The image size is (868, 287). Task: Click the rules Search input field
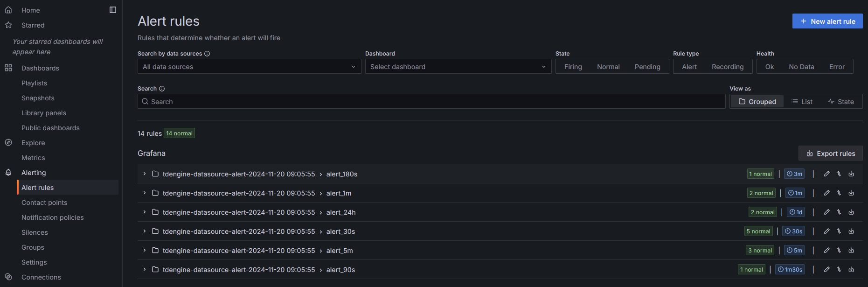click(431, 102)
